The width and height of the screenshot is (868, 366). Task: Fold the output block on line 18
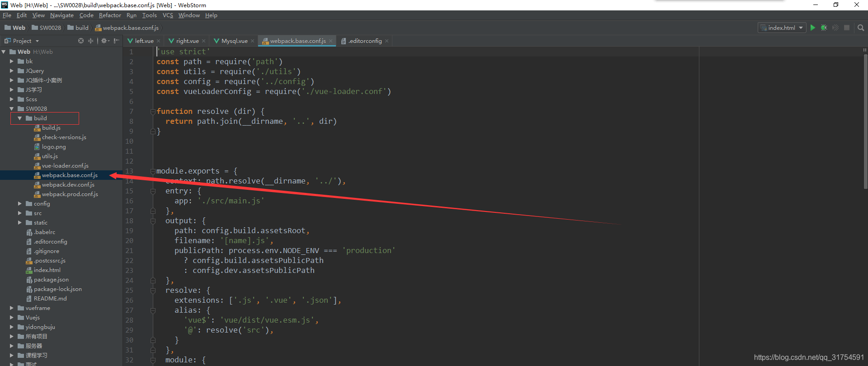tap(153, 221)
